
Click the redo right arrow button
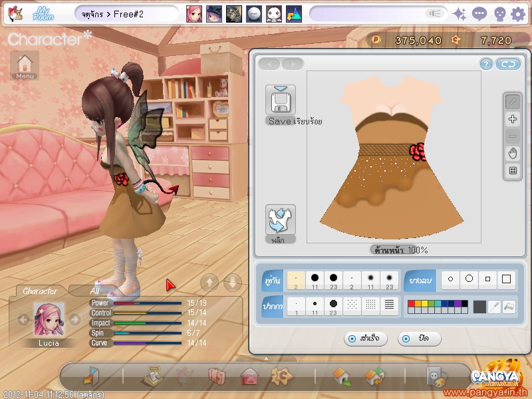[293, 64]
